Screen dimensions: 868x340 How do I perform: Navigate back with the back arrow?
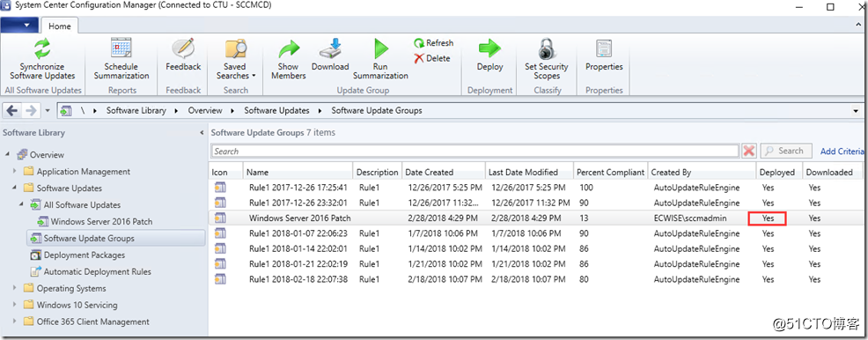click(12, 110)
